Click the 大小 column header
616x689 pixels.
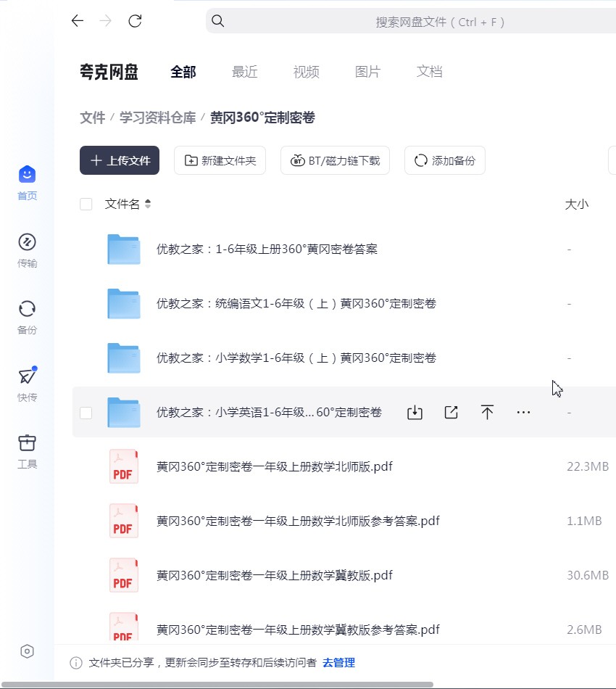point(576,205)
